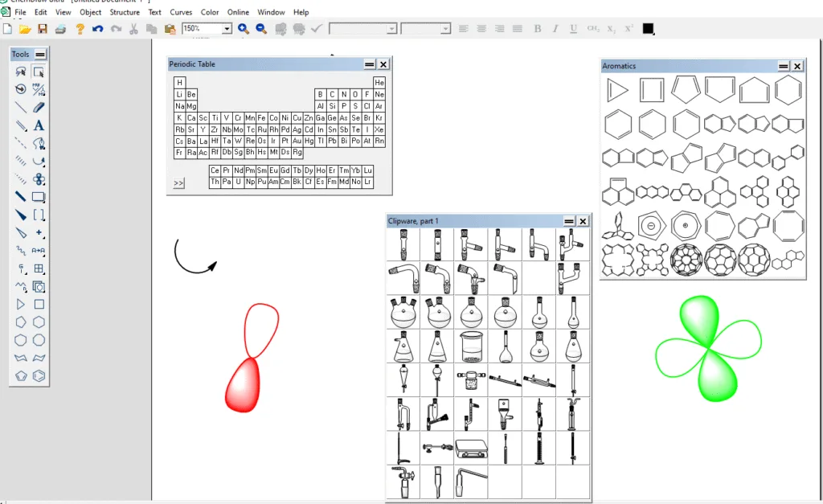Select the Bold Bond tool
The height and width of the screenshot is (504, 823).
tap(20, 197)
